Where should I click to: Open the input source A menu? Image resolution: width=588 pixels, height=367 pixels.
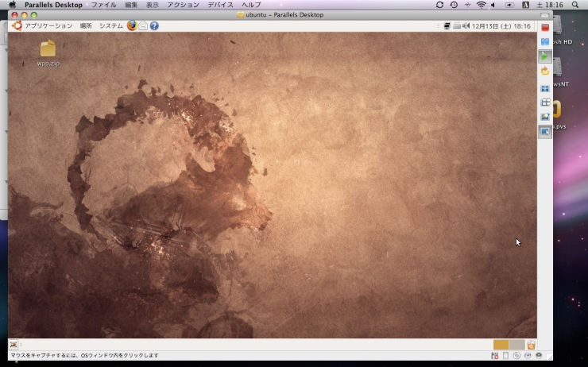[x=526, y=5]
